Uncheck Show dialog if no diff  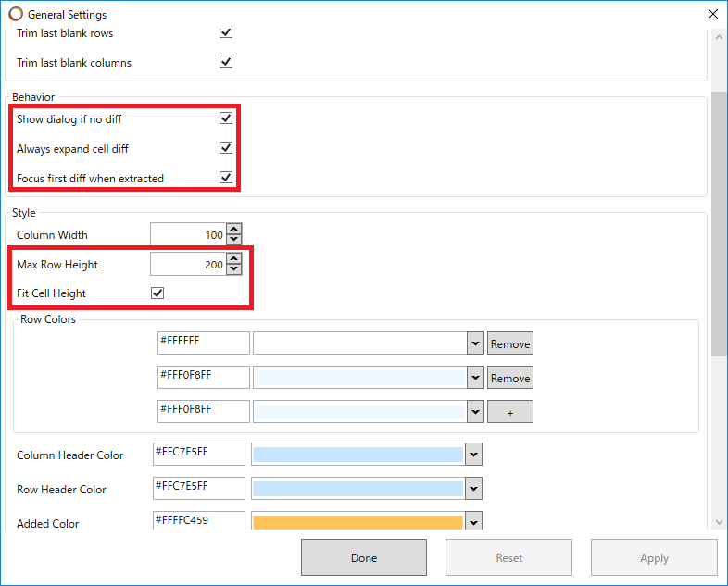tap(226, 118)
